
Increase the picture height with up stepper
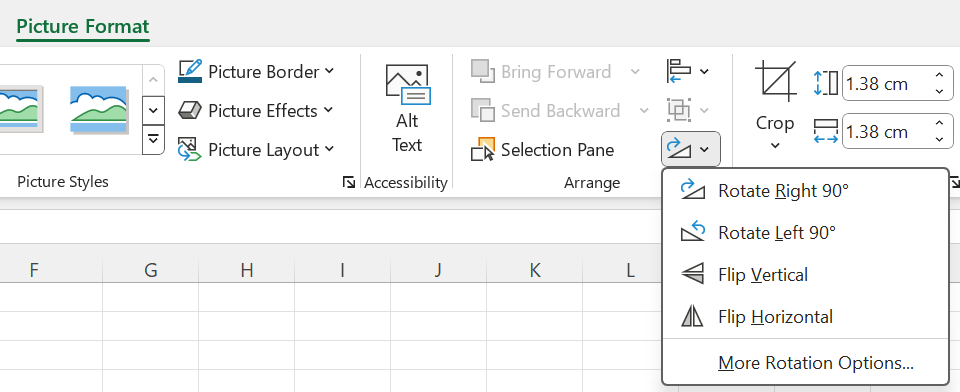pos(940,75)
